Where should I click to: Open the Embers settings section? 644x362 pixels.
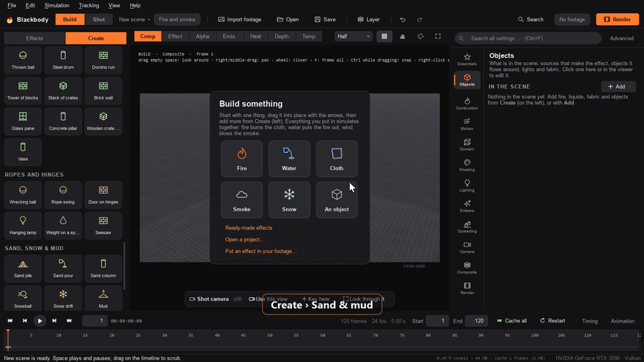click(467, 206)
